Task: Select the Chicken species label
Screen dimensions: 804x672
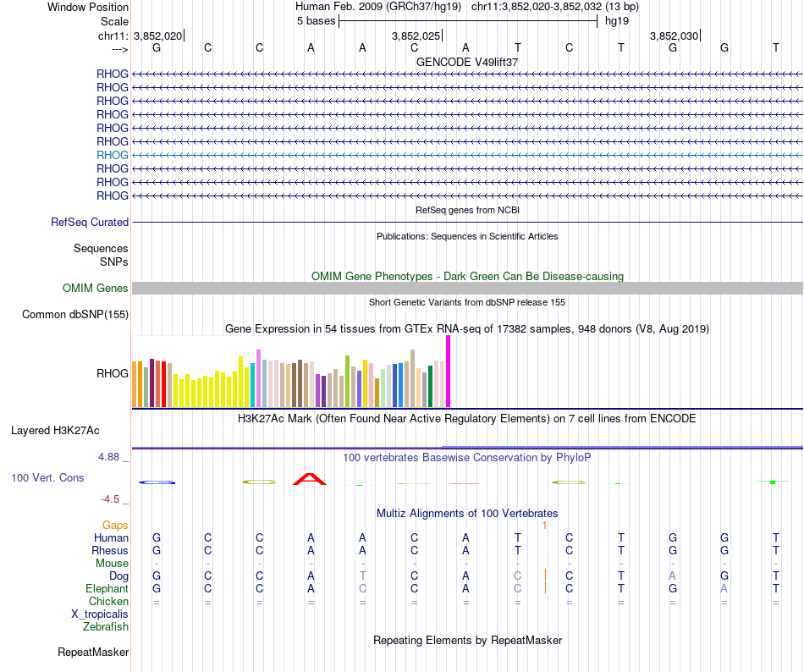Action: [108, 601]
